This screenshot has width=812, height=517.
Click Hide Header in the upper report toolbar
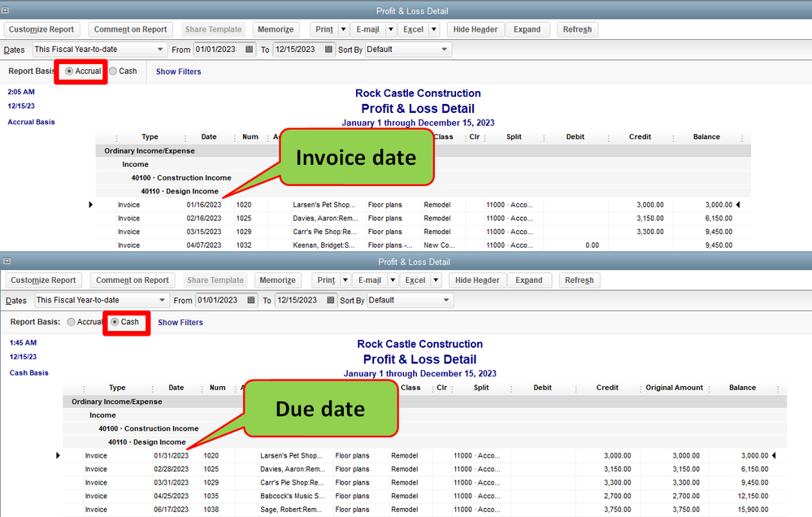[x=475, y=29]
